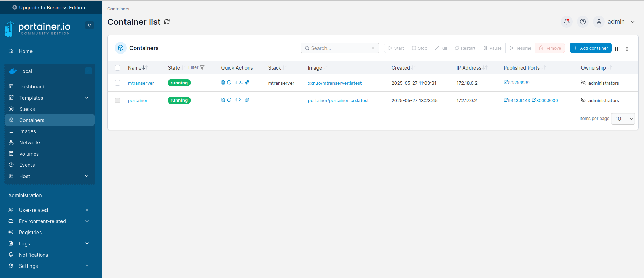Image resolution: width=644 pixels, height=278 pixels.
Task: Refresh the container list icon
Action: pos(167,22)
